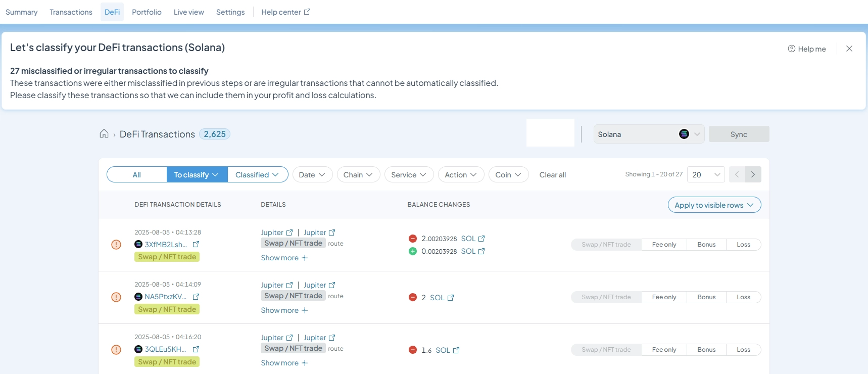This screenshot has width=868, height=374.
Task: Click external link icon next to 3XfMB2Lsh
Action: pos(196,244)
